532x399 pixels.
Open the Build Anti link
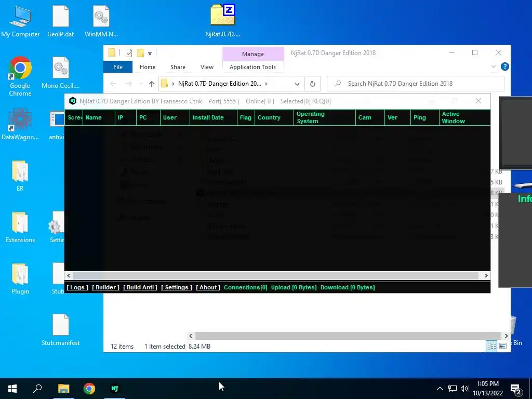140,287
